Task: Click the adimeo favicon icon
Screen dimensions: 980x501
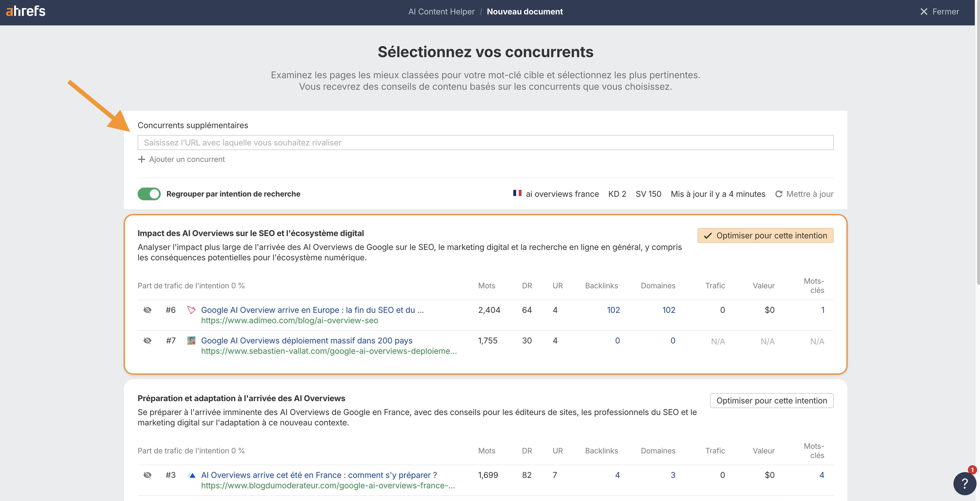Action: (191, 310)
